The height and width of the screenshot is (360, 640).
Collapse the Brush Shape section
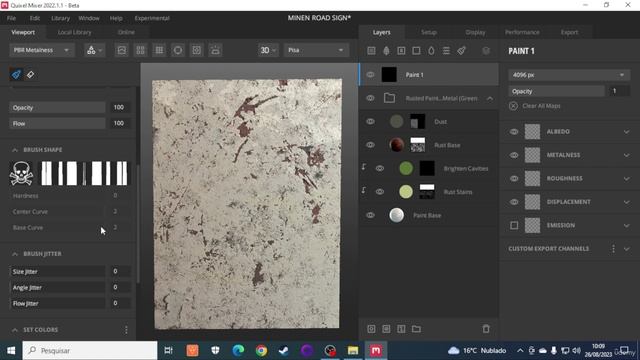15,150
